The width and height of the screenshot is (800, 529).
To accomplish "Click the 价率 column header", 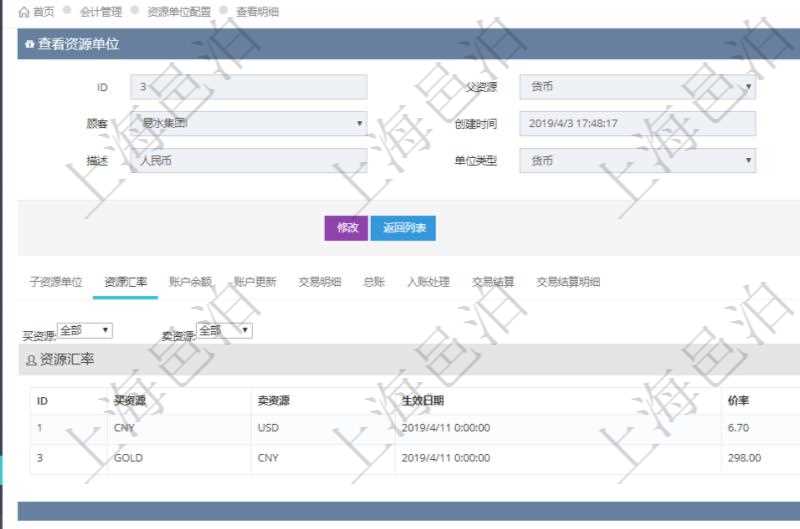I will point(738,401).
